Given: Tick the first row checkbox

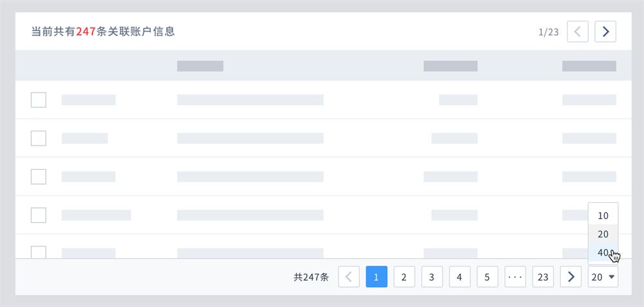Looking at the screenshot, I should click(x=39, y=100).
